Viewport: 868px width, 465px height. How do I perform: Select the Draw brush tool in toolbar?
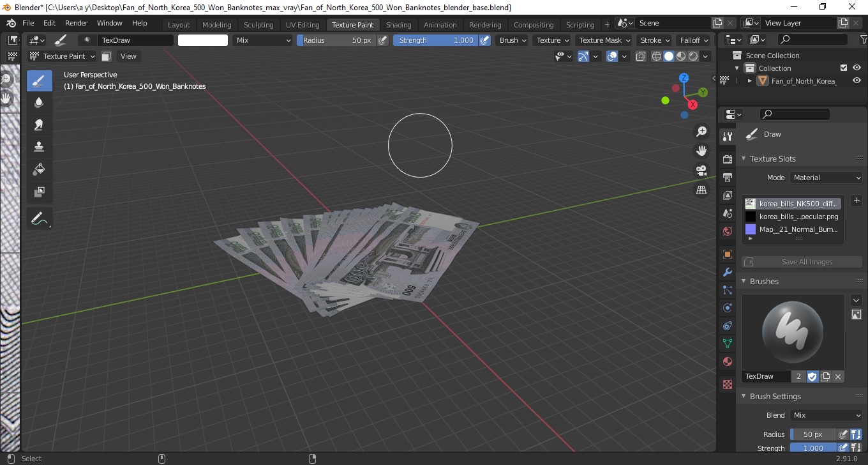click(x=39, y=80)
